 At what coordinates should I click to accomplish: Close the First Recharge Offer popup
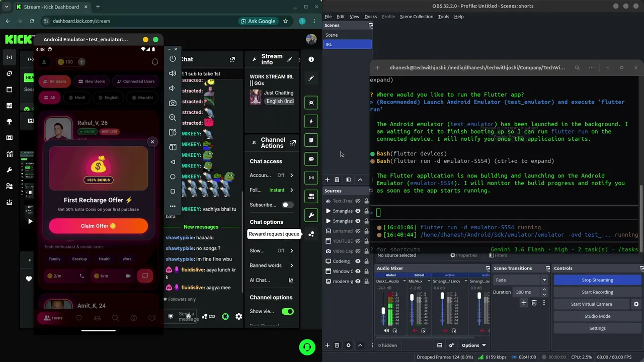tap(152, 142)
